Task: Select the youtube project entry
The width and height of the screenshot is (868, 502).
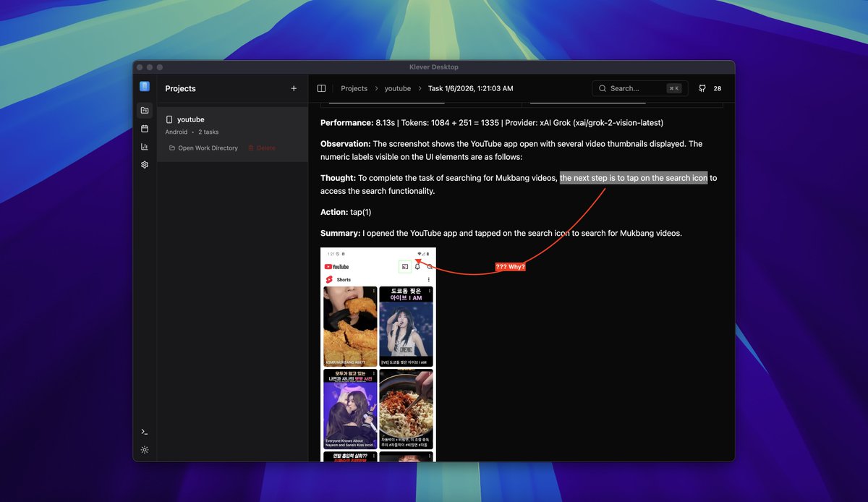Action: [x=232, y=134]
